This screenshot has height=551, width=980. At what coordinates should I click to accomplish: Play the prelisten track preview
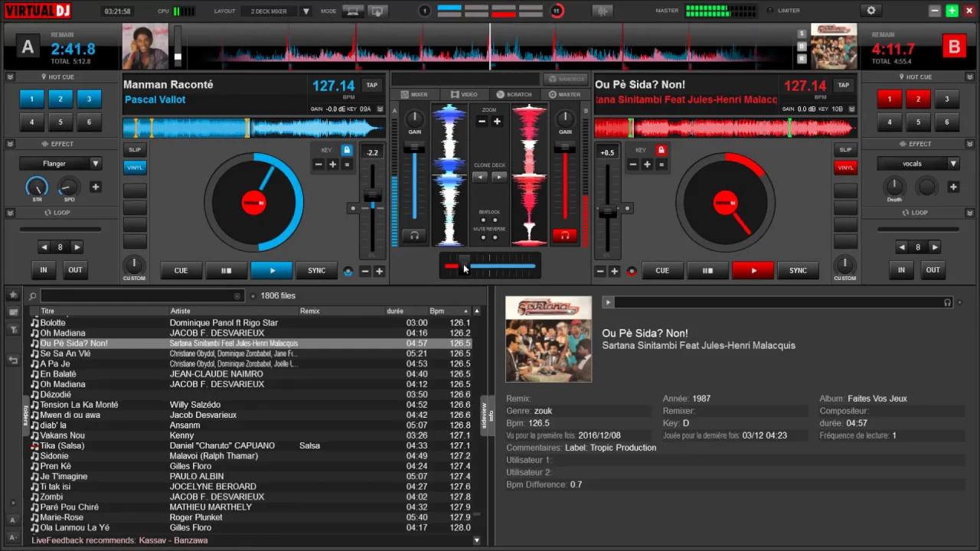609,302
